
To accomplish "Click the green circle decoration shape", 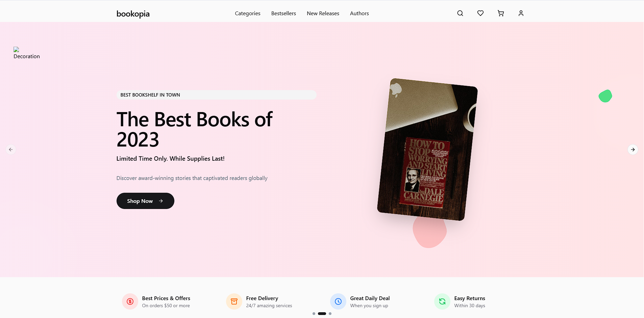I will point(605,96).
